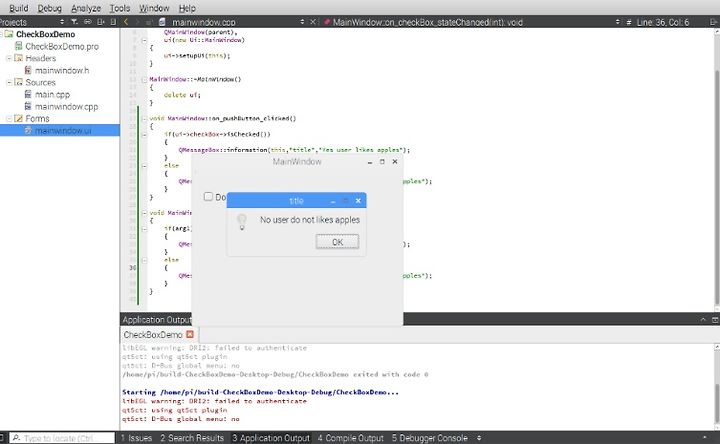Go back with the yellow arrow icon
This screenshot has width=720, height=444.
(x=126, y=22)
